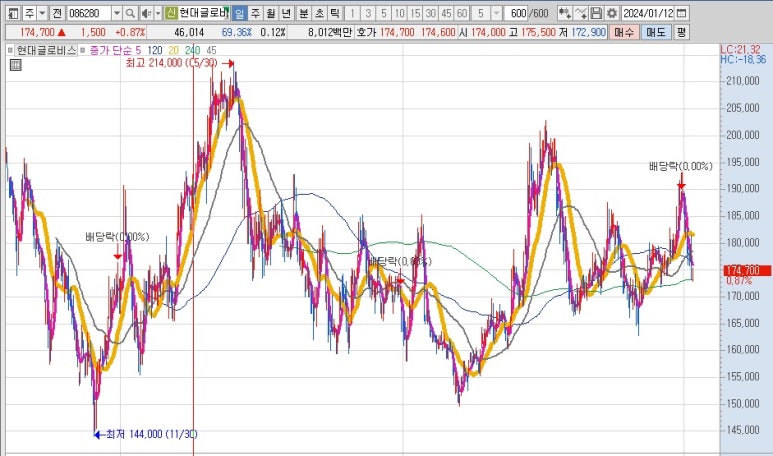Toggle the 종가 단순 moving average checkbox

click(x=83, y=49)
